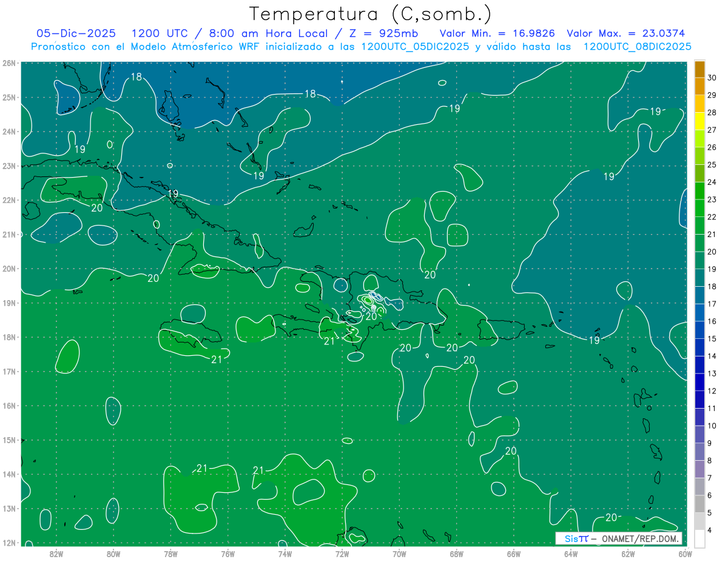Click the "14N" latitude axis label

click(9, 474)
